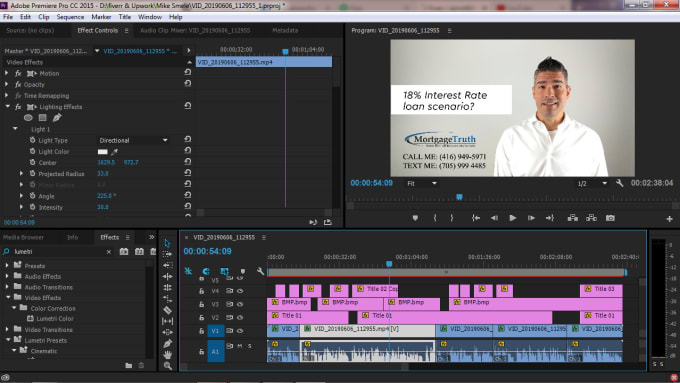
Task: Click the program monitor playhead marker
Action: pyautogui.click(x=459, y=197)
